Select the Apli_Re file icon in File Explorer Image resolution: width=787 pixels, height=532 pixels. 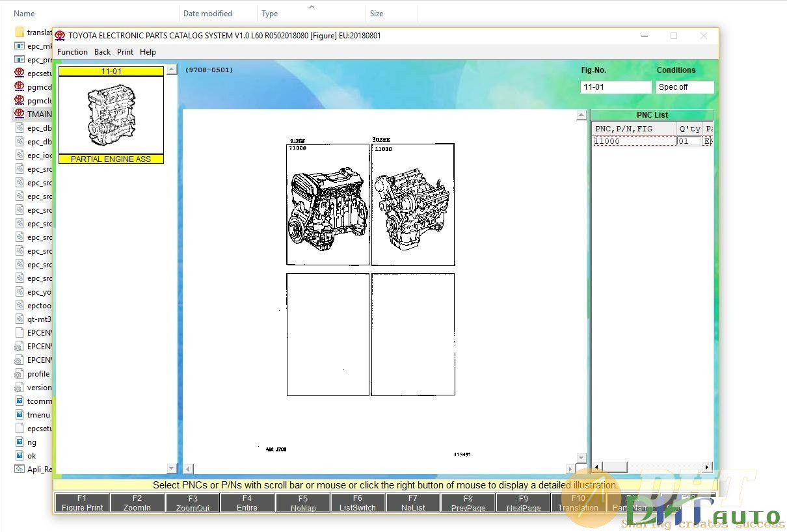point(19,469)
